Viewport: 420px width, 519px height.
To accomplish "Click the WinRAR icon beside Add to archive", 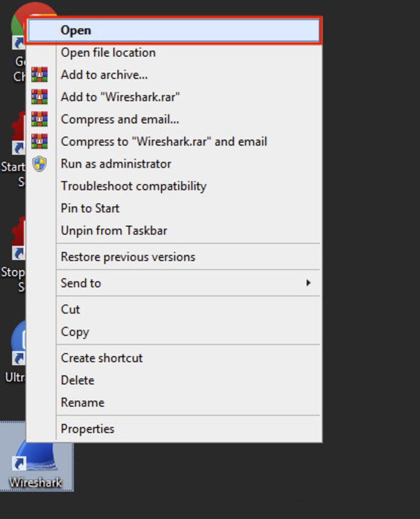I will (39, 75).
